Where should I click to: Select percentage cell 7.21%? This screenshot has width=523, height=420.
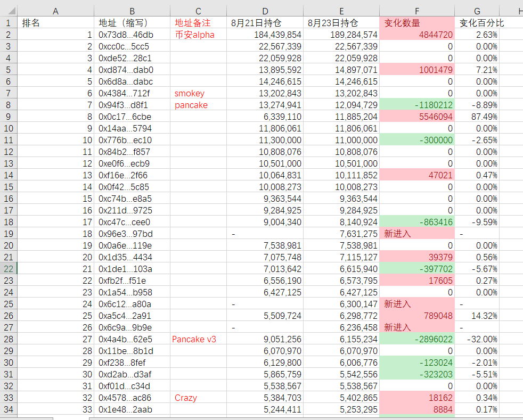(x=477, y=70)
